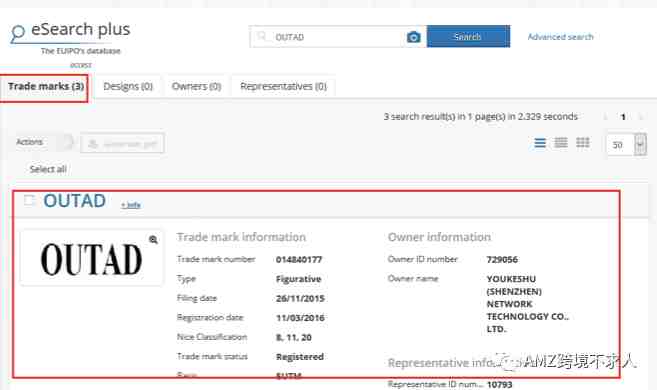Go to next results page arrow
Image resolution: width=657 pixels, height=390 pixels.
point(640,117)
